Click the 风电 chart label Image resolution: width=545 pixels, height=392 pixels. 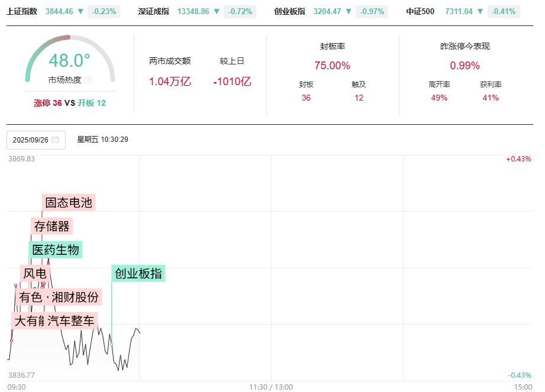34,274
